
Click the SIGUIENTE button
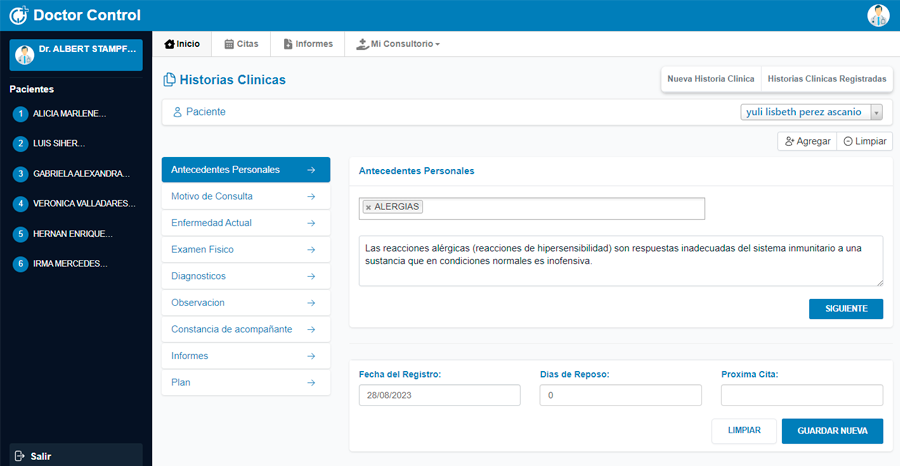point(845,309)
